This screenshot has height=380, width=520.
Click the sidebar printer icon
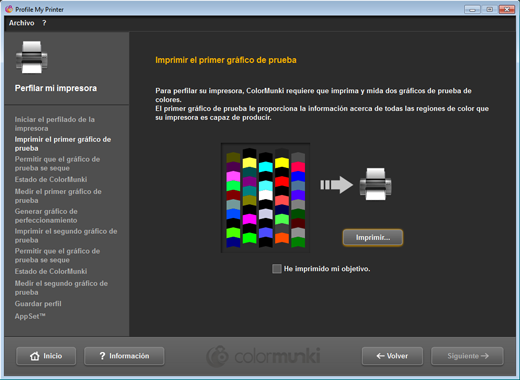pyautogui.click(x=32, y=57)
